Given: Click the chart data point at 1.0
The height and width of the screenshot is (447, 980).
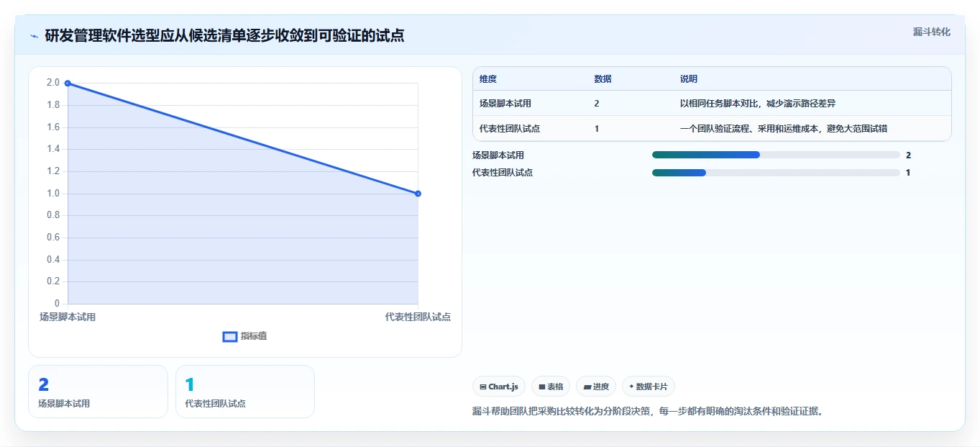Looking at the screenshot, I should point(418,194).
